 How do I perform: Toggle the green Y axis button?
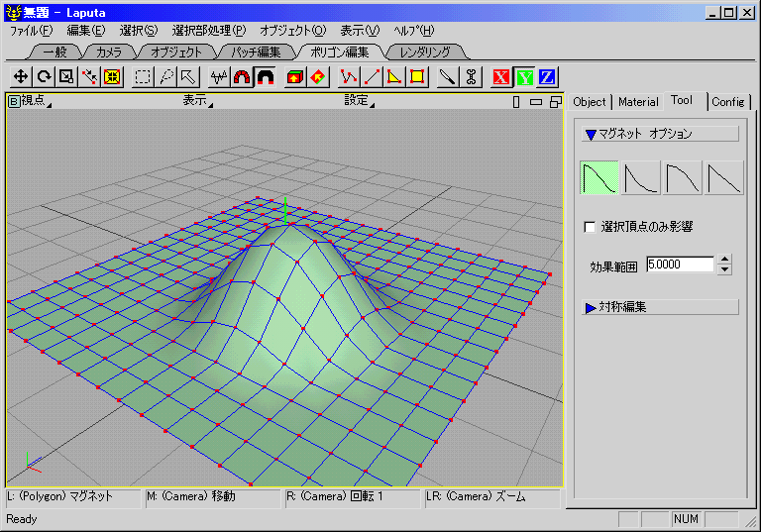(x=524, y=76)
